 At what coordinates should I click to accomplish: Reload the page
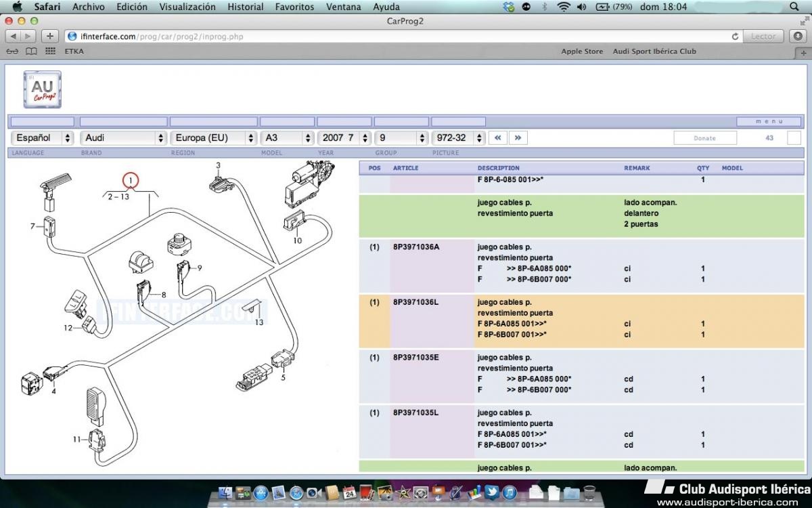[735, 37]
